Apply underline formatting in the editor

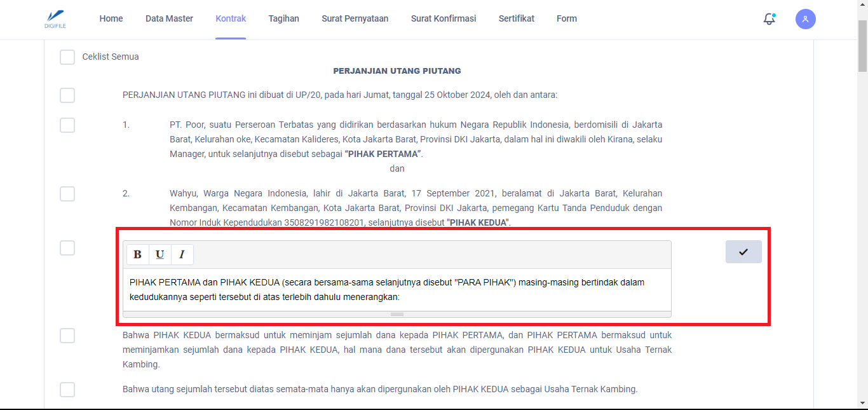coord(159,254)
